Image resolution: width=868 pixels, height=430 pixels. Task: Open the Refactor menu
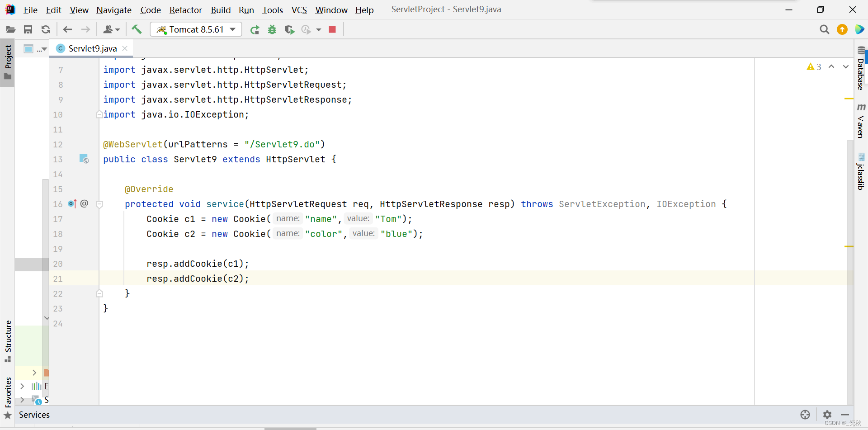pos(186,10)
